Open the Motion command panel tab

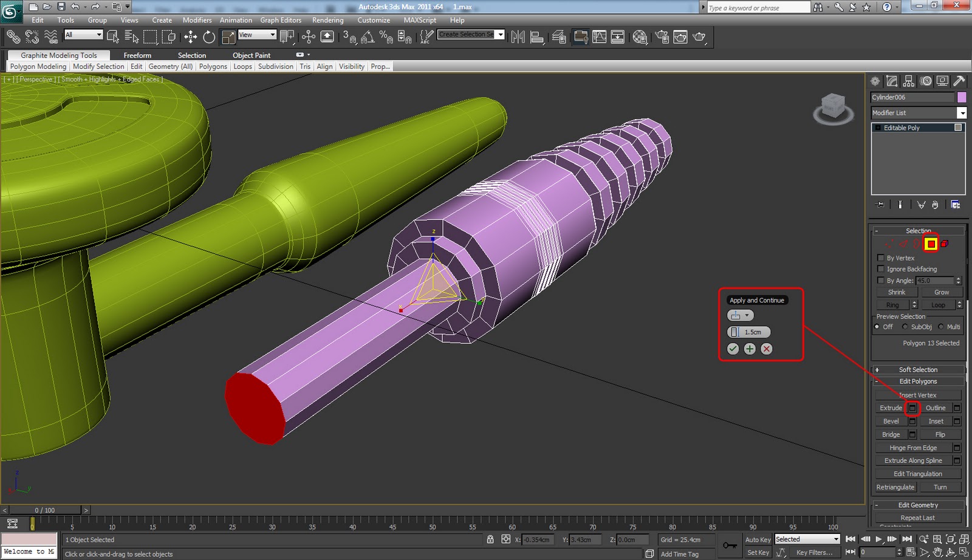coord(926,81)
